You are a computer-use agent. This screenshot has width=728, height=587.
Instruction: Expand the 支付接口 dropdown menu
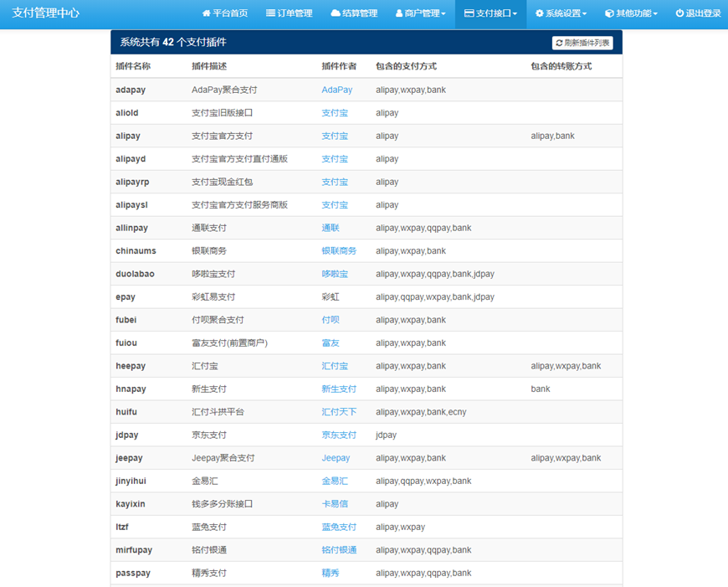pos(490,13)
